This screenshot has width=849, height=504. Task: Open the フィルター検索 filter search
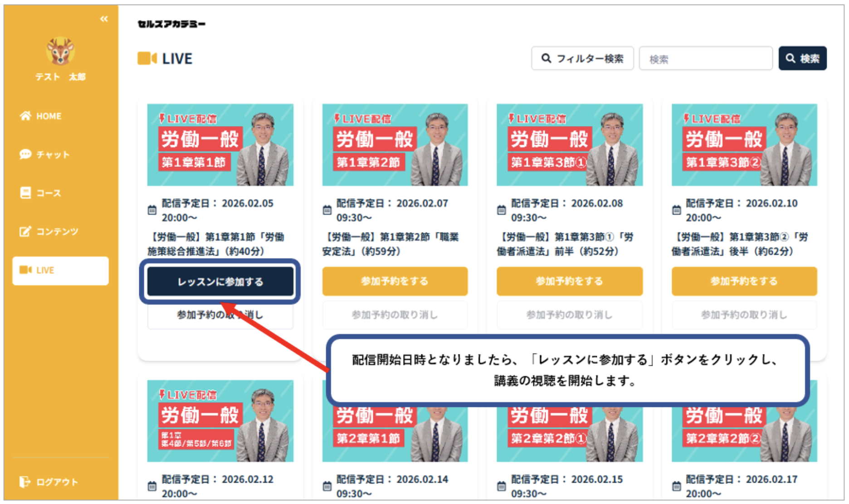582,58
